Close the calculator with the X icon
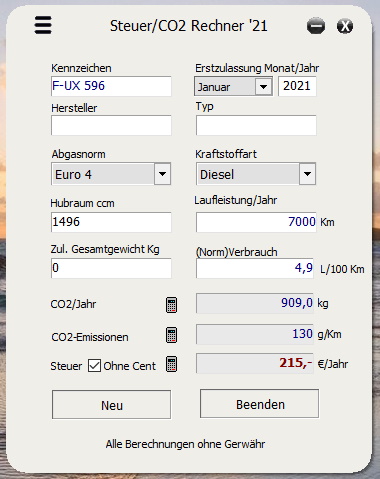The height and width of the screenshot is (479, 380). [x=345, y=26]
